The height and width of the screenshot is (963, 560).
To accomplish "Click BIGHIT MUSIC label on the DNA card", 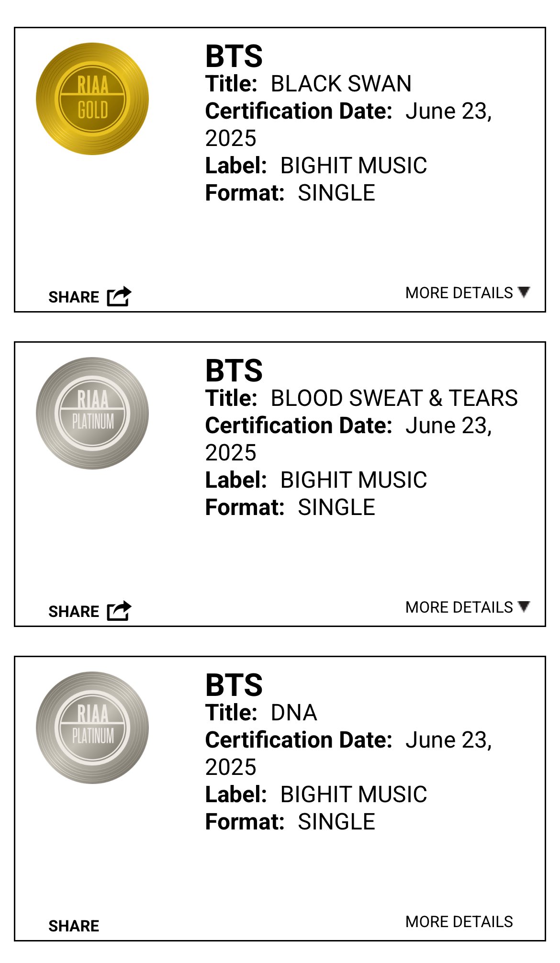I will [x=354, y=795].
